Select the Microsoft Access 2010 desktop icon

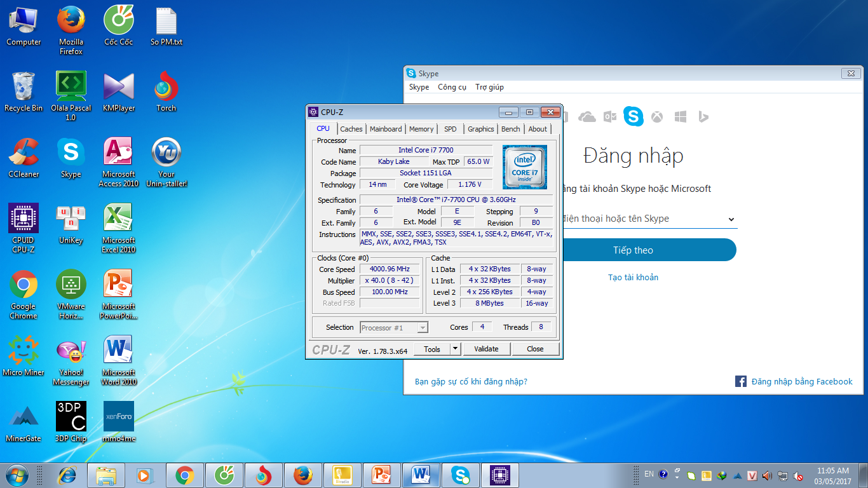pos(119,162)
